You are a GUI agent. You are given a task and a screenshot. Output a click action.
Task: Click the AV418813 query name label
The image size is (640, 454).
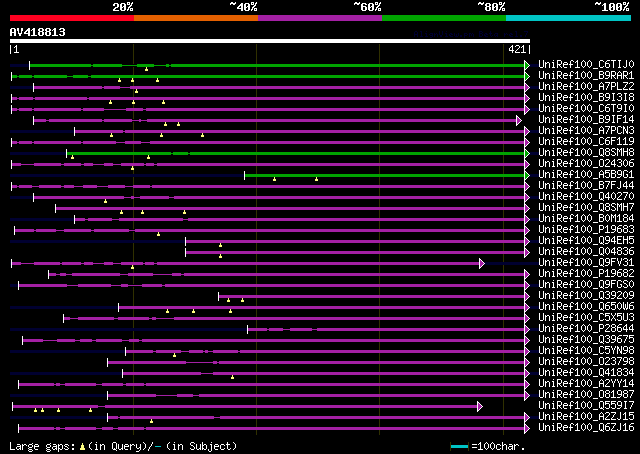pyautogui.click(x=38, y=32)
